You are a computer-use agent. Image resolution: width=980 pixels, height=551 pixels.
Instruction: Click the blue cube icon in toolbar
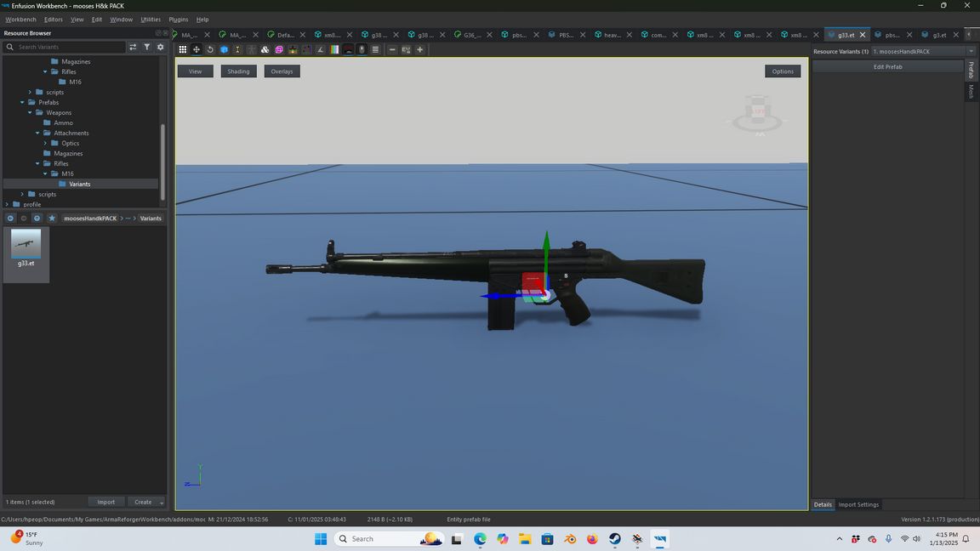point(224,49)
